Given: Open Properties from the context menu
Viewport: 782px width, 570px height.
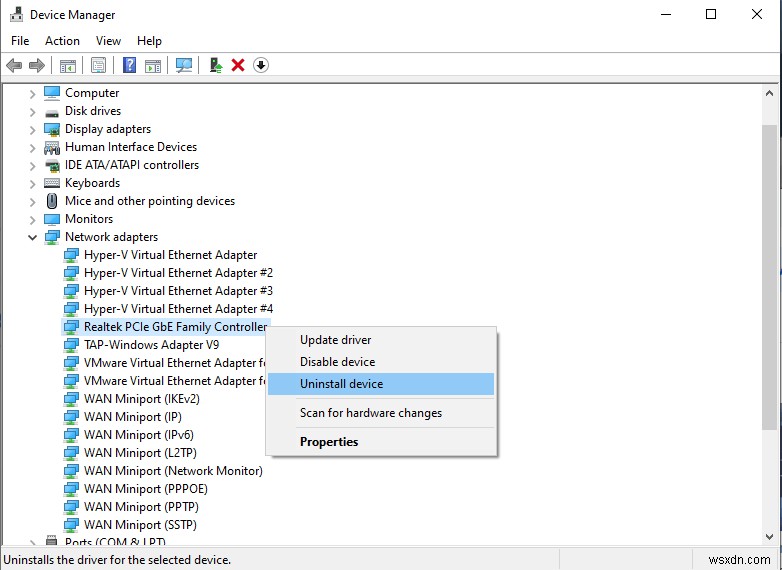Looking at the screenshot, I should tap(381, 442).
